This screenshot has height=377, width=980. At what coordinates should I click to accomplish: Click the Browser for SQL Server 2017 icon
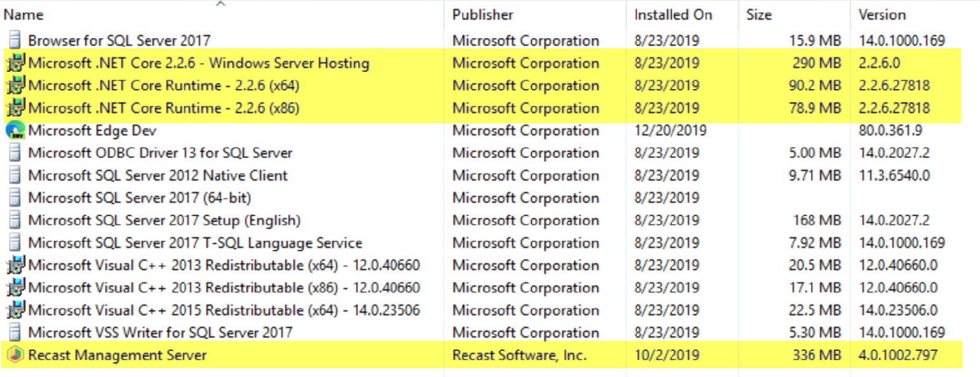(x=14, y=41)
